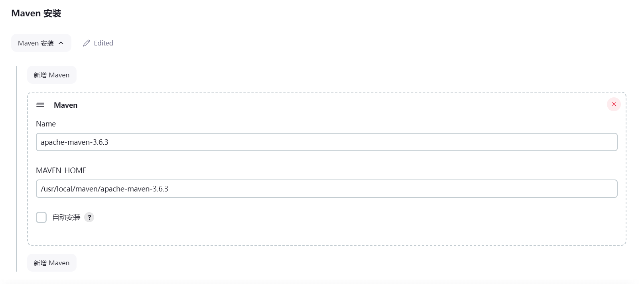This screenshot has height=284, width=644.
Task: Click the Edited status text
Action: coord(103,43)
